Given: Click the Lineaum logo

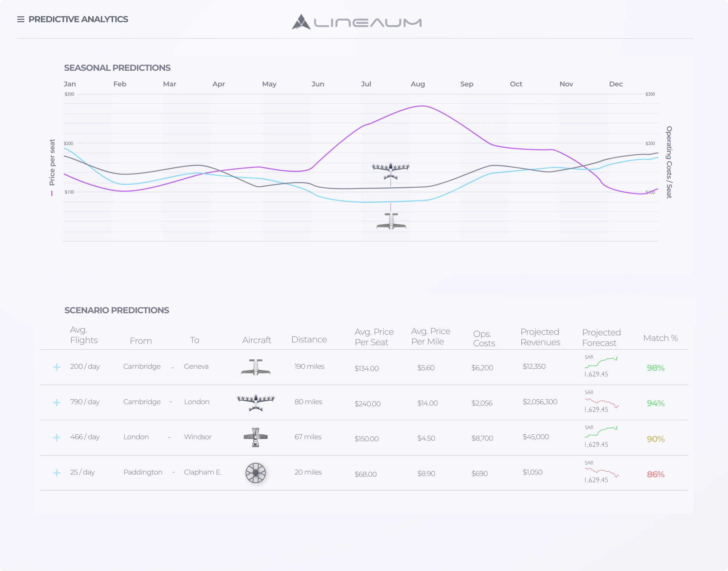Looking at the screenshot, I should pyautogui.click(x=356, y=22).
